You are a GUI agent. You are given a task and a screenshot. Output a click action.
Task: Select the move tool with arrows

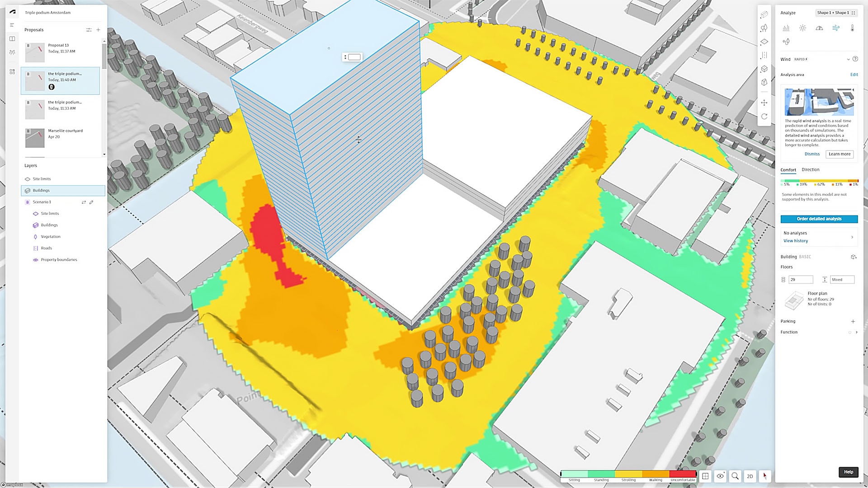764,103
